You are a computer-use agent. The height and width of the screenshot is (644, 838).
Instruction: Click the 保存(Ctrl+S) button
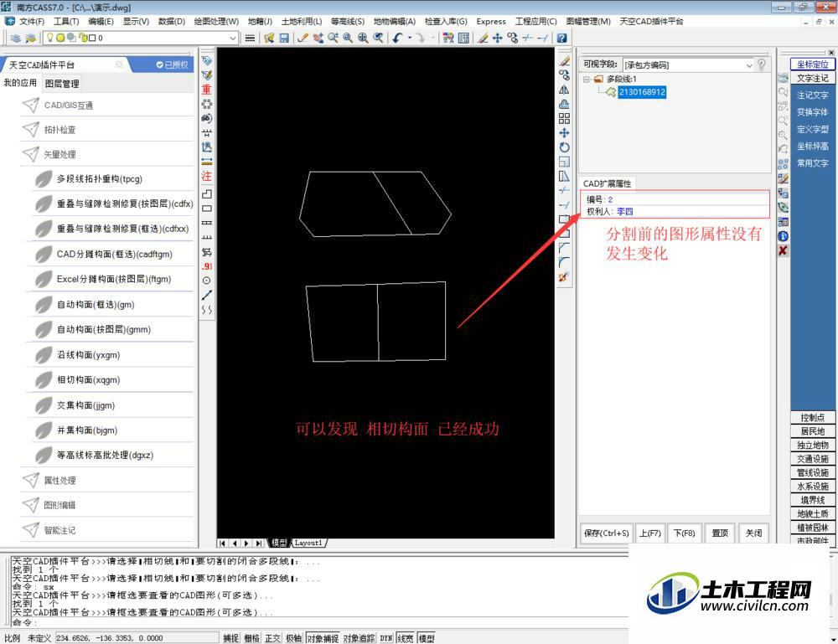coord(606,533)
